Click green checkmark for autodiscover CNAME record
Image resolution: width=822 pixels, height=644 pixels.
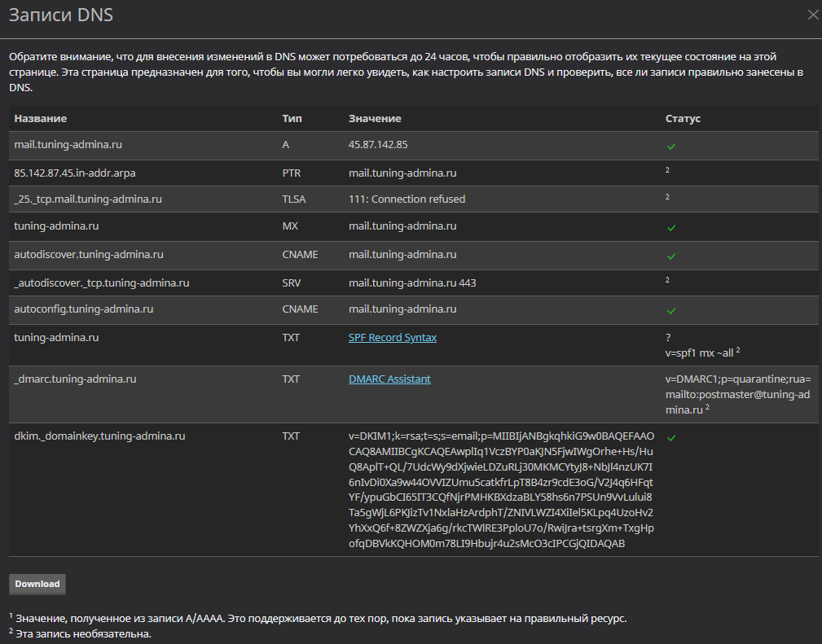tap(671, 256)
